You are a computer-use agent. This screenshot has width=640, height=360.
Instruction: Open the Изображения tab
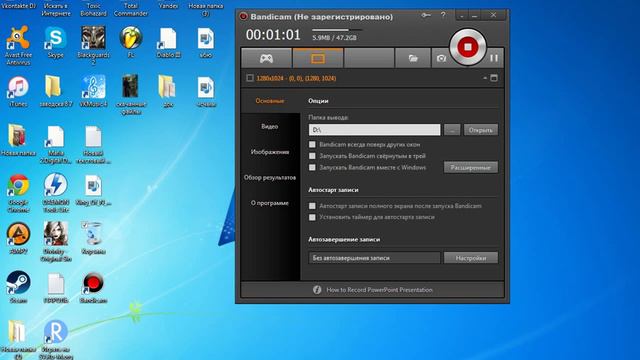point(270,152)
